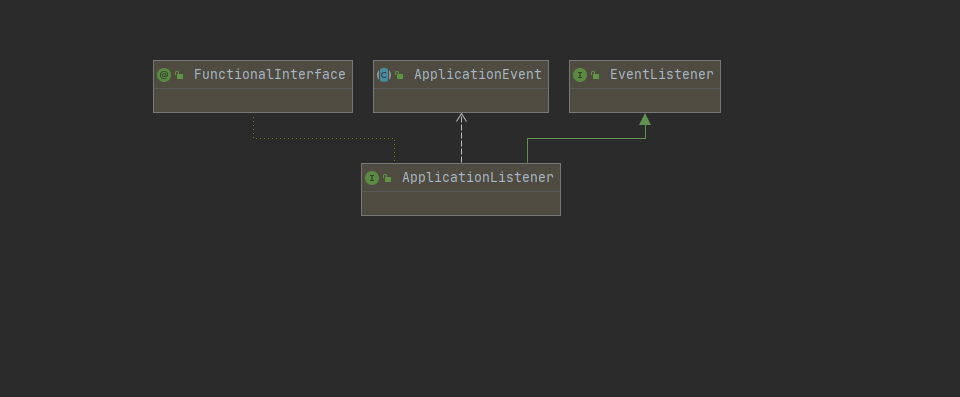Click the green lock icon beside FunctionalInterface
The image size is (960, 397).
click(179, 75)
